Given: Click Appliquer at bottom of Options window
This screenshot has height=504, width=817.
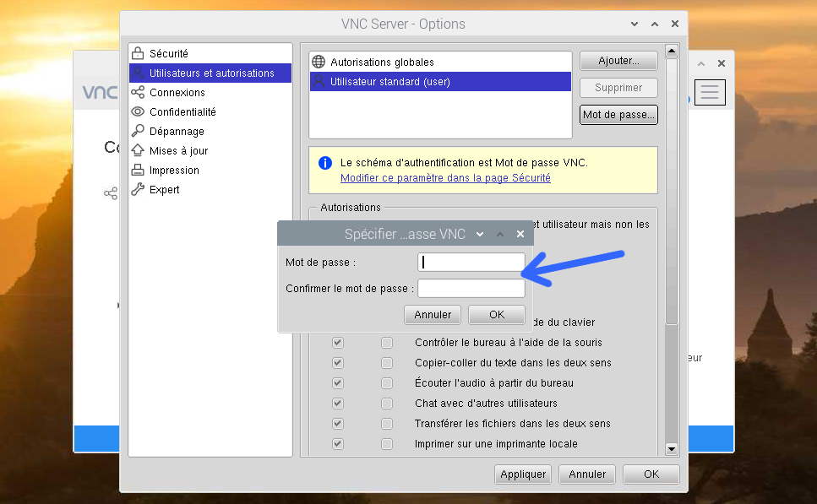Looking at the screenshot, I should point(523,474).
